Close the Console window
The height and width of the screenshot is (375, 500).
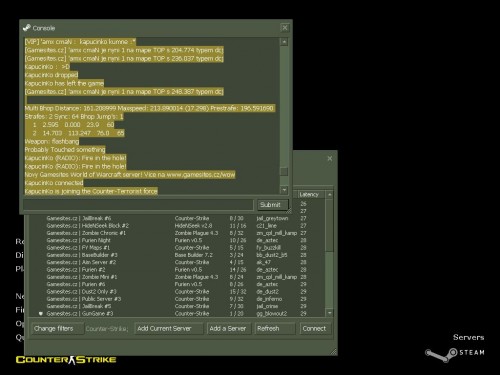coord(285,28)
